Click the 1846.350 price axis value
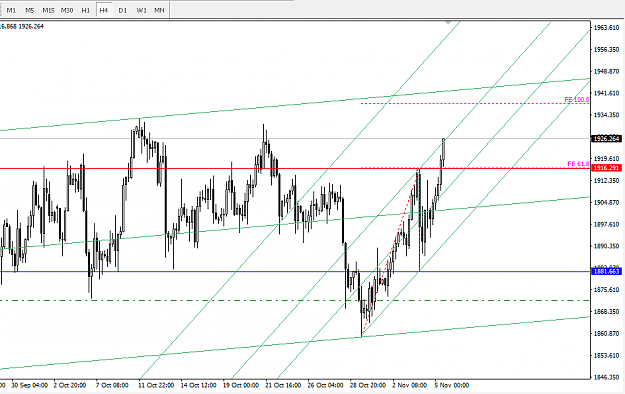The width and height of the screenshot is (625, 394). tap(606, 377)
